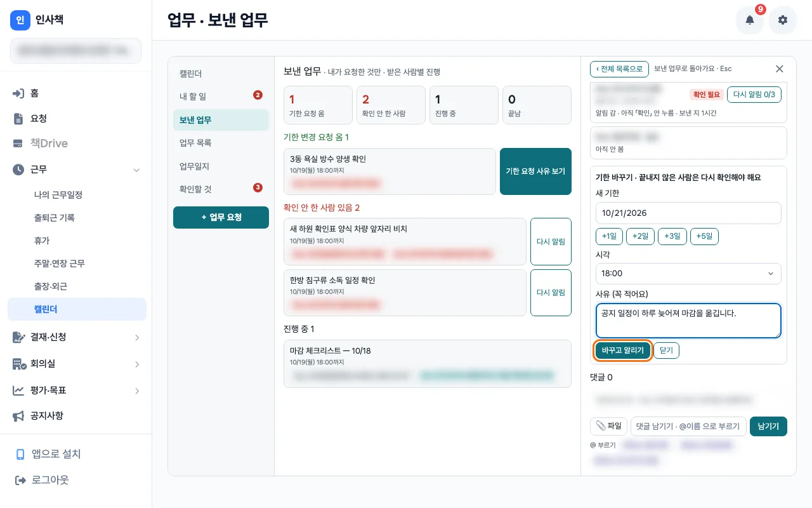Open the notifications bell
This screenshot has width=812, height=508.
pyautogui.click(x=750, y=20)
